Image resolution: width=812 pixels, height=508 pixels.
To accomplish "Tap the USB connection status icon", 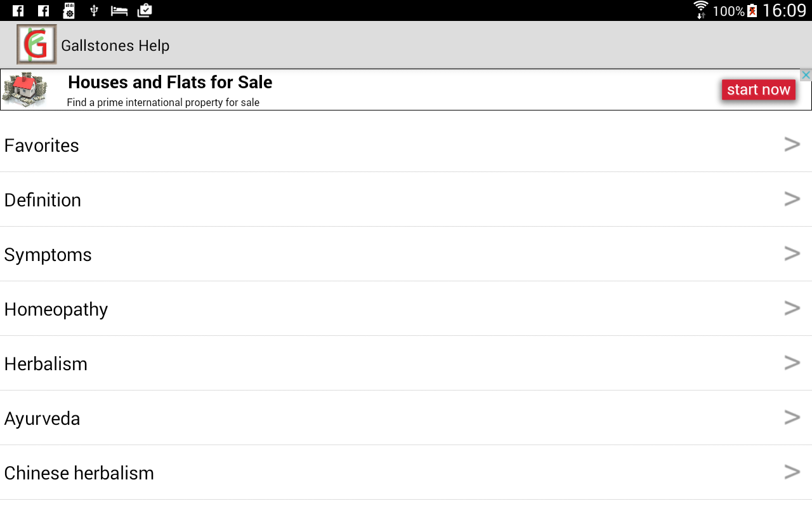I will [94, 11].
